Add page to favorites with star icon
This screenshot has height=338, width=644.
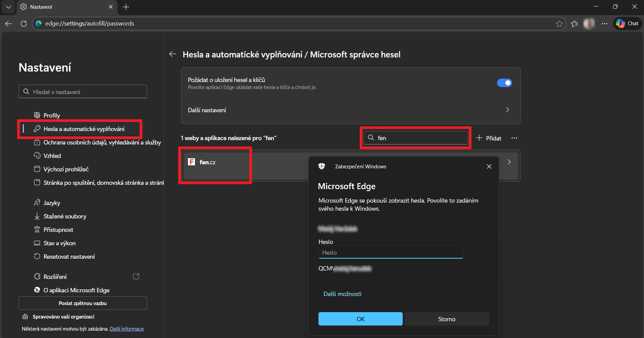pyautogui.click(x=559, y=24)
